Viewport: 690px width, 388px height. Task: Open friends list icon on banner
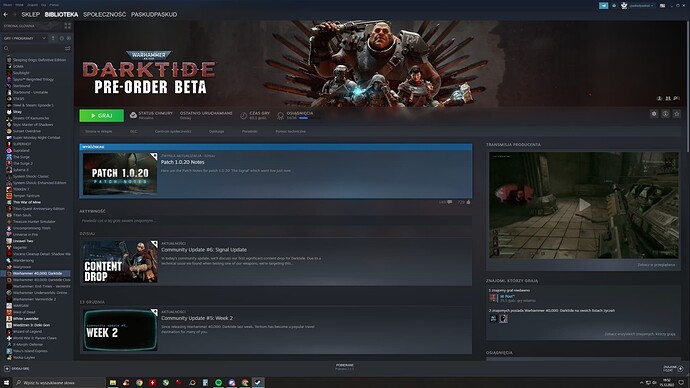[x=668, y=98]
